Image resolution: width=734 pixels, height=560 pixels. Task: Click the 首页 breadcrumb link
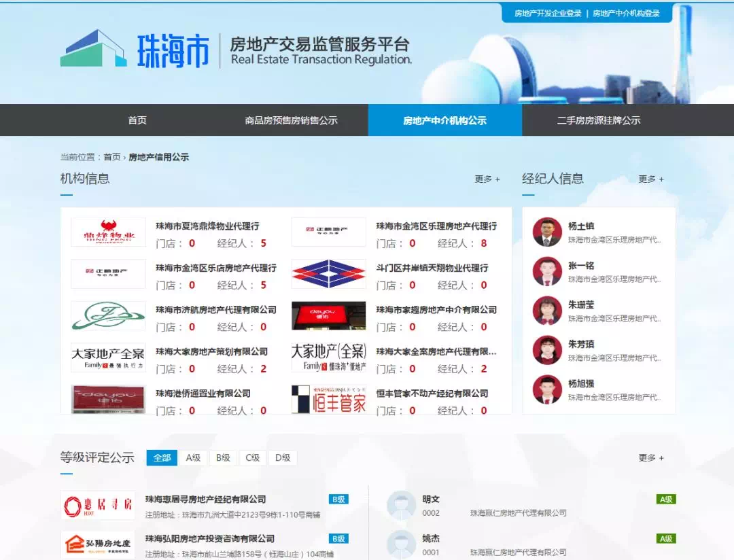point(112,157)
